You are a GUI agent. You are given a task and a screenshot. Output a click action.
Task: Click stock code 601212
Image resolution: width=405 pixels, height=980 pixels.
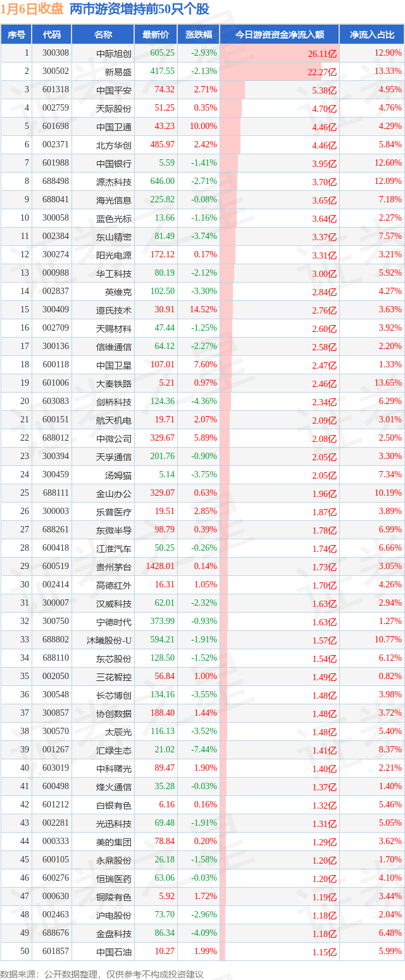pyautogui.click(x=56, y=805)
